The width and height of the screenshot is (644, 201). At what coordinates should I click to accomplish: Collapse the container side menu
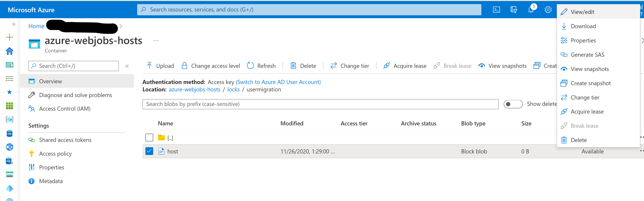pyautogui.click(x=127, y=66)
